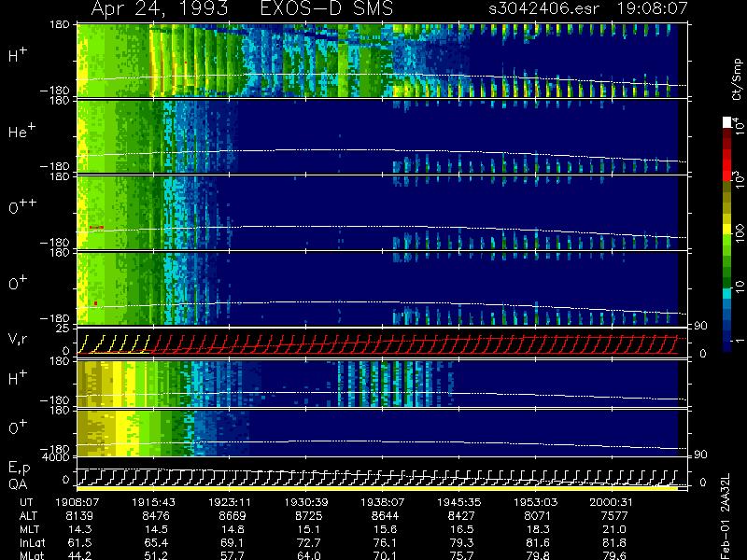The image size is (747, 560).
Task: Click the V,r panel label
Action: click(x=18, y=339)
